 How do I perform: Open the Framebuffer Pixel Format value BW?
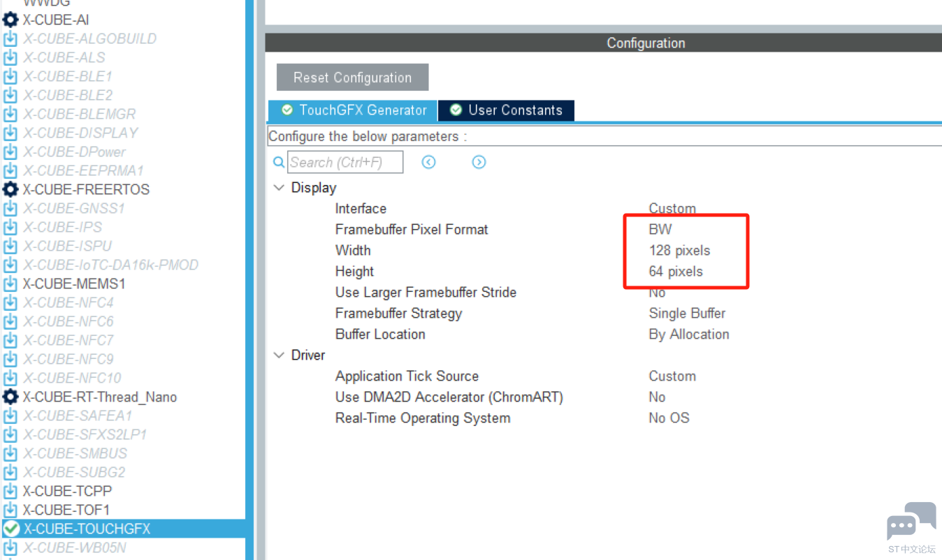(x=660, y=230)
